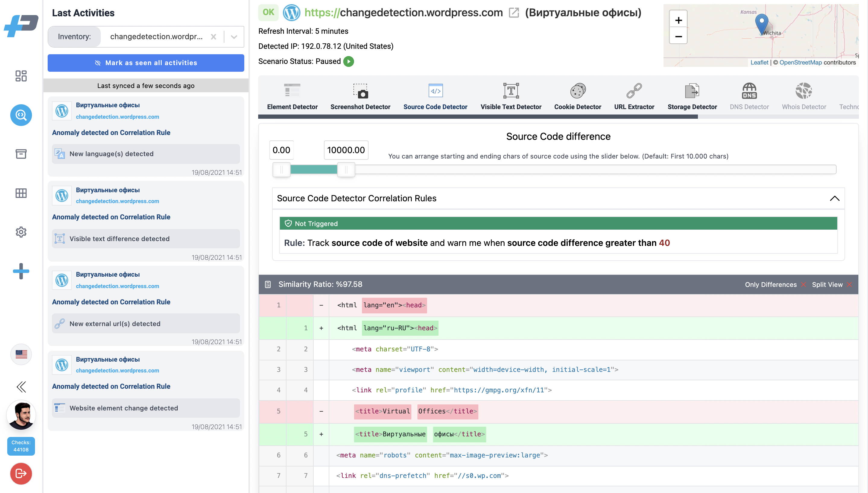Collapse Source Code Detector Correlation Rules
The width and height of the screenshot is (868, 493).
tap(835, 198)
